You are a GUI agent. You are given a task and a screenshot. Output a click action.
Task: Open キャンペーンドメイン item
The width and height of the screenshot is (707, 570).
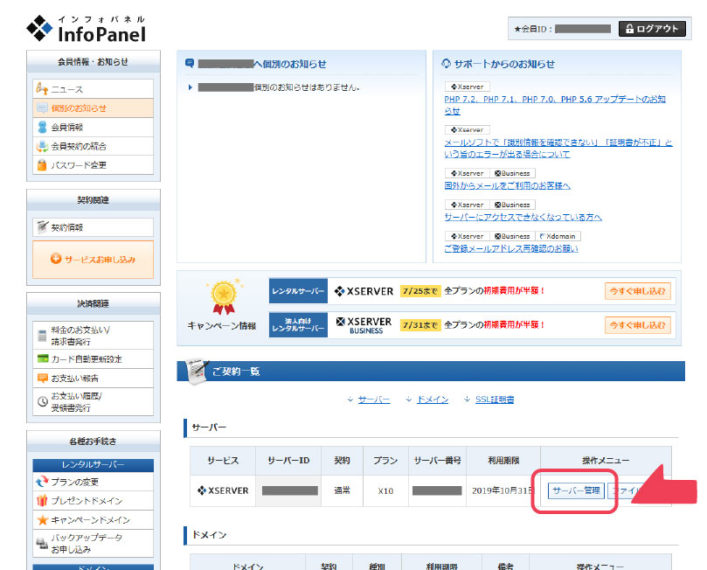(x=93, y=519)
